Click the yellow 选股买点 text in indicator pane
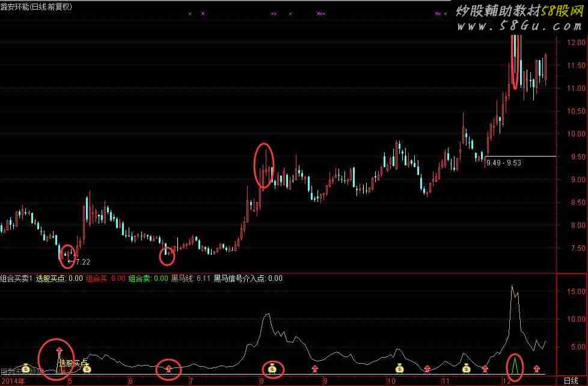Image resolution: width=588 pixels, height=386 pixels. click(73, 363)
